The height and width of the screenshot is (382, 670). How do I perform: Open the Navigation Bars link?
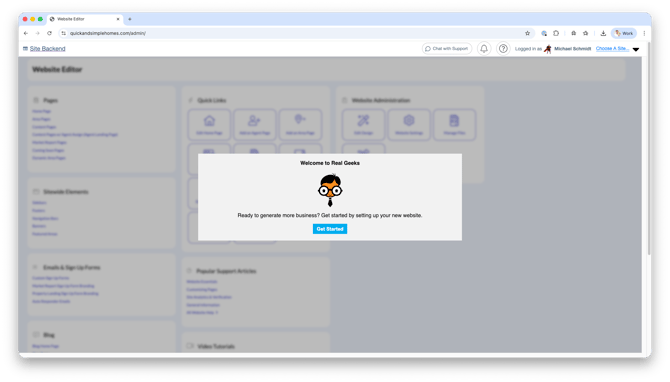tap(45, 218)
